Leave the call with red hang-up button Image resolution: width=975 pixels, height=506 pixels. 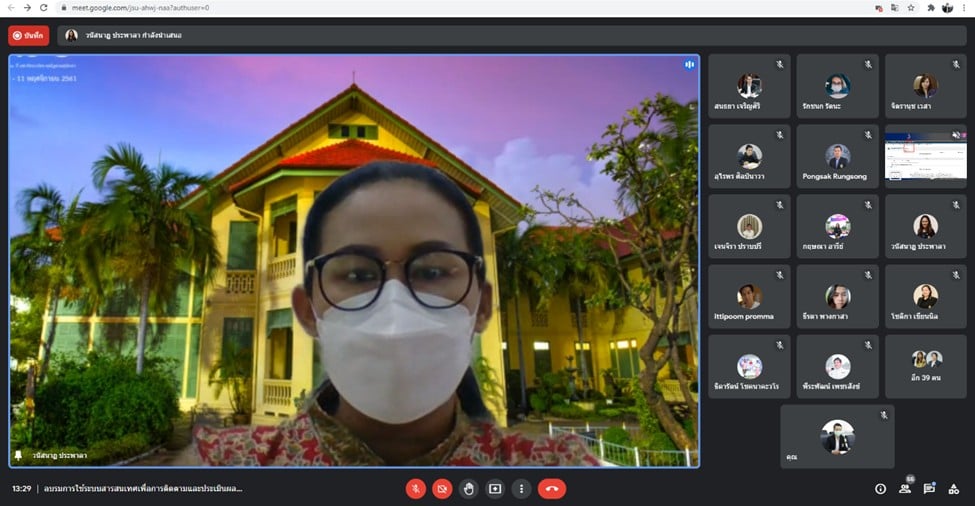point(551,489)
